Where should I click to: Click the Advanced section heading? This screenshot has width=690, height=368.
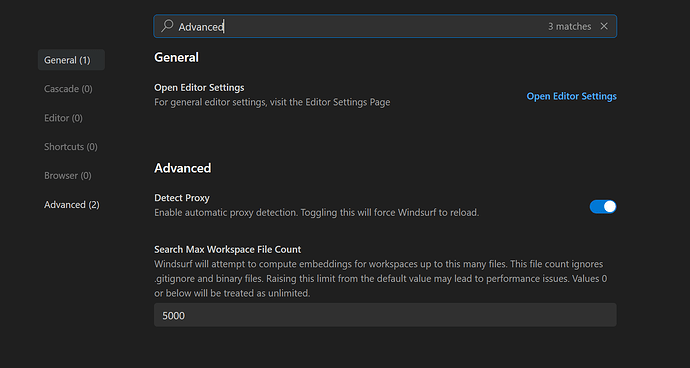click(183, 168)
